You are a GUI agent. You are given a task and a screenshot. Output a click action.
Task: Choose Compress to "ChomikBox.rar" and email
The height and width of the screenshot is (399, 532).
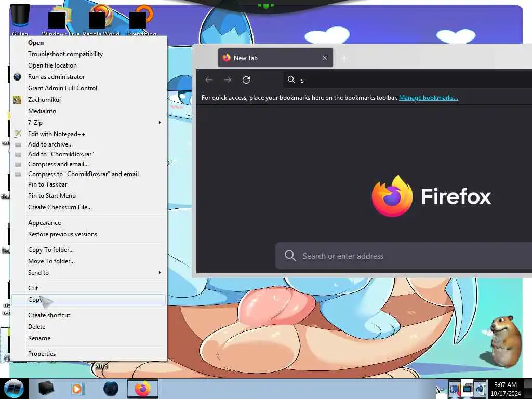[x=89, y=174]
